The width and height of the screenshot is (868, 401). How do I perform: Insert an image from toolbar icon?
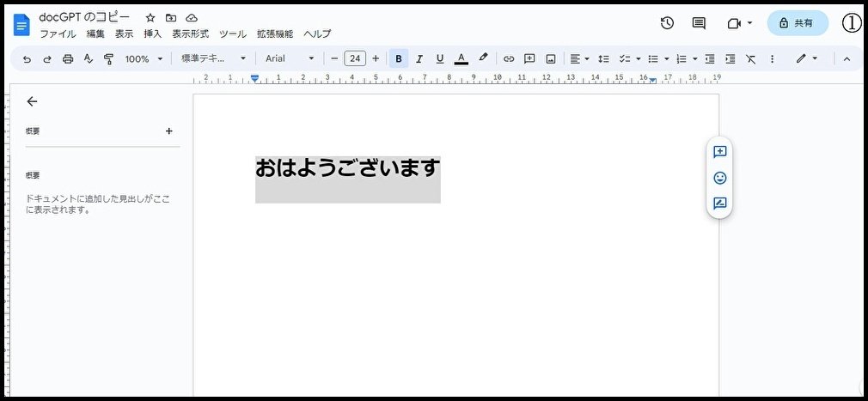[550, 58]
